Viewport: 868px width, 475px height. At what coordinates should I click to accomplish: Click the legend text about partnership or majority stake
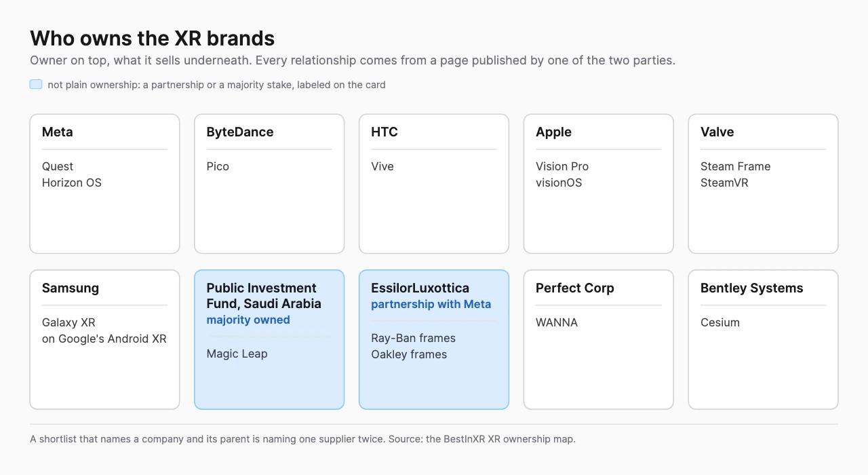coord(216,85)
